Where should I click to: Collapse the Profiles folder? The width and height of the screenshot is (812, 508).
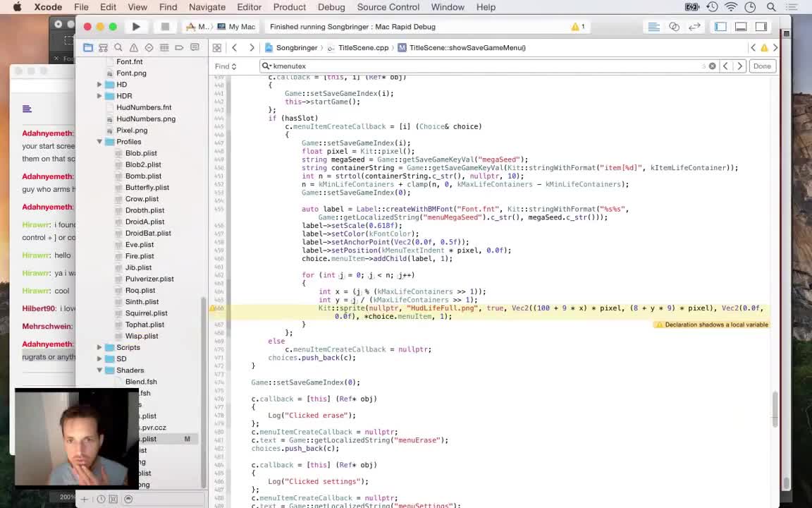99,142
